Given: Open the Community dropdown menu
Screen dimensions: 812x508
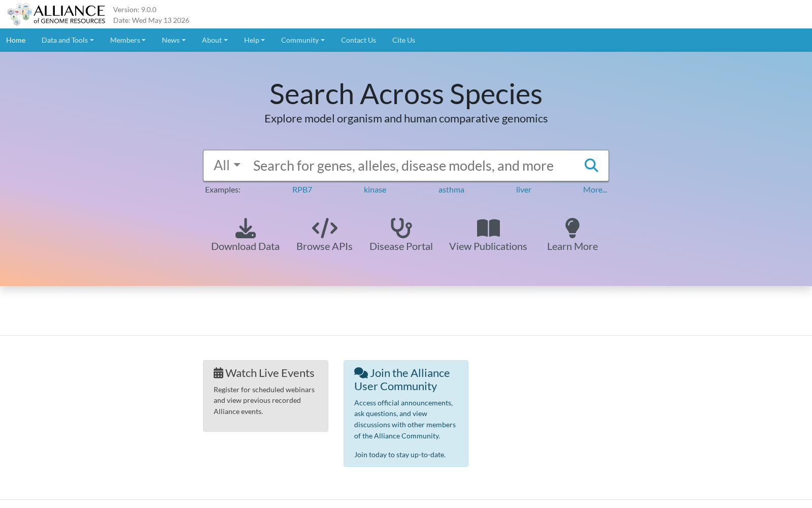Looking at the screenshot, I should pos(303,40).
